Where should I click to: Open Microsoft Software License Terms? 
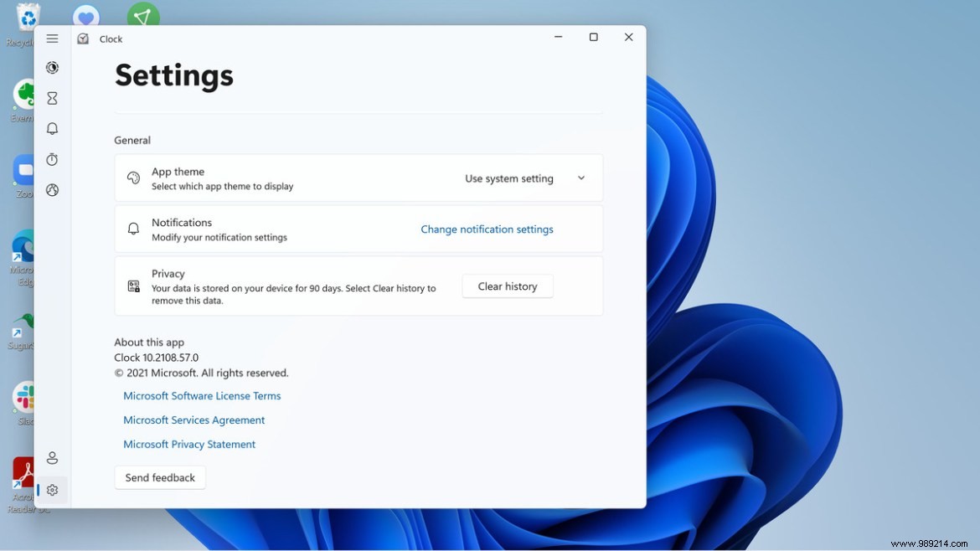pyautogui.click(x=202, y=395)
